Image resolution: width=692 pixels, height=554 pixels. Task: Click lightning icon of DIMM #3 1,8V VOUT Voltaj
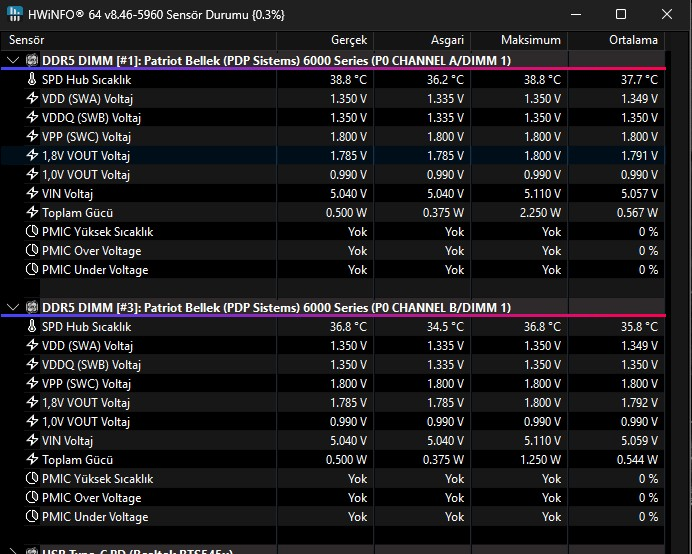32,402
